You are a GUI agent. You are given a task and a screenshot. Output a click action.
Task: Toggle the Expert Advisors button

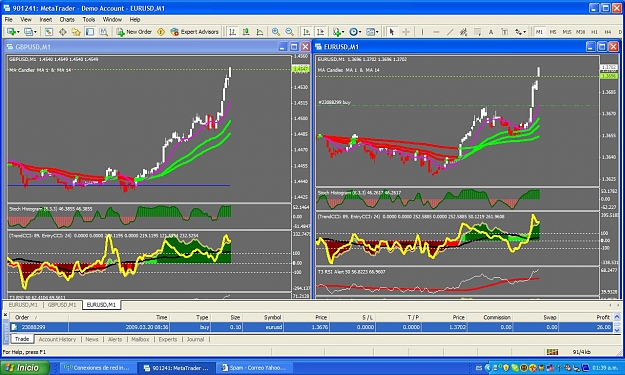coord(195,32)
